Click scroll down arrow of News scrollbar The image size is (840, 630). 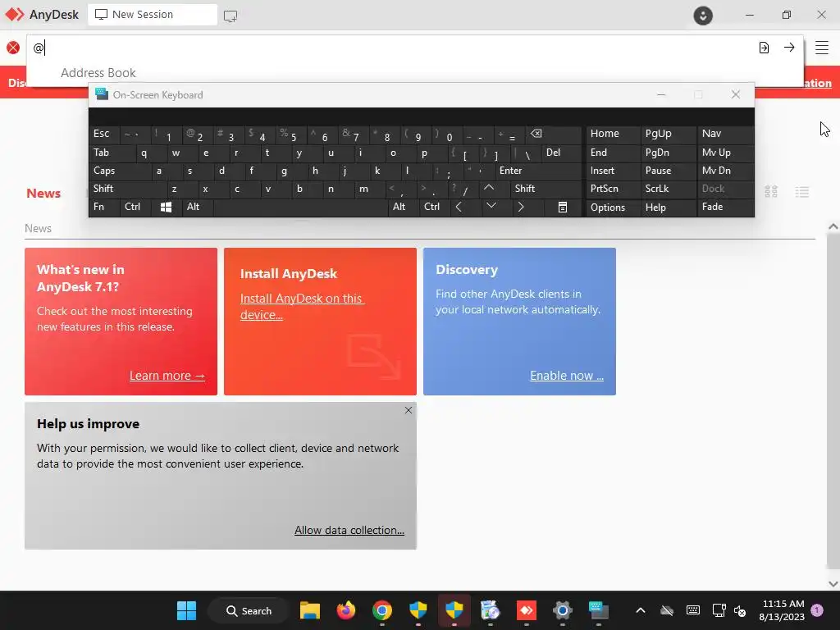833,583
